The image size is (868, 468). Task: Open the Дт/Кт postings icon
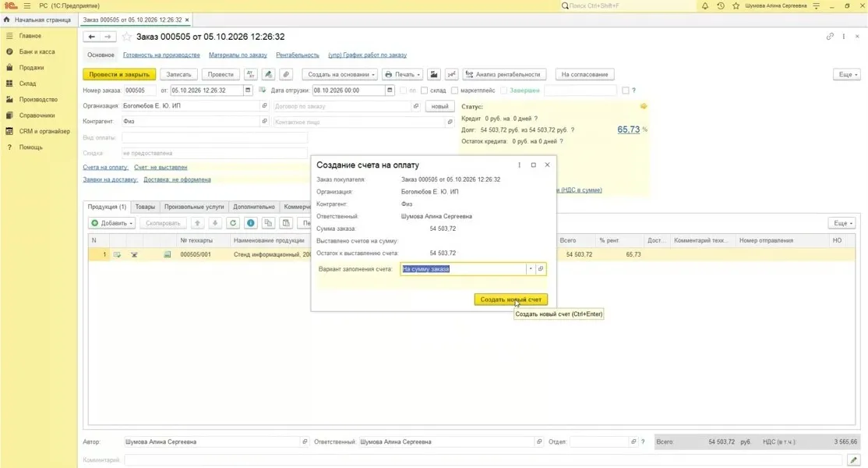(251, 74)
